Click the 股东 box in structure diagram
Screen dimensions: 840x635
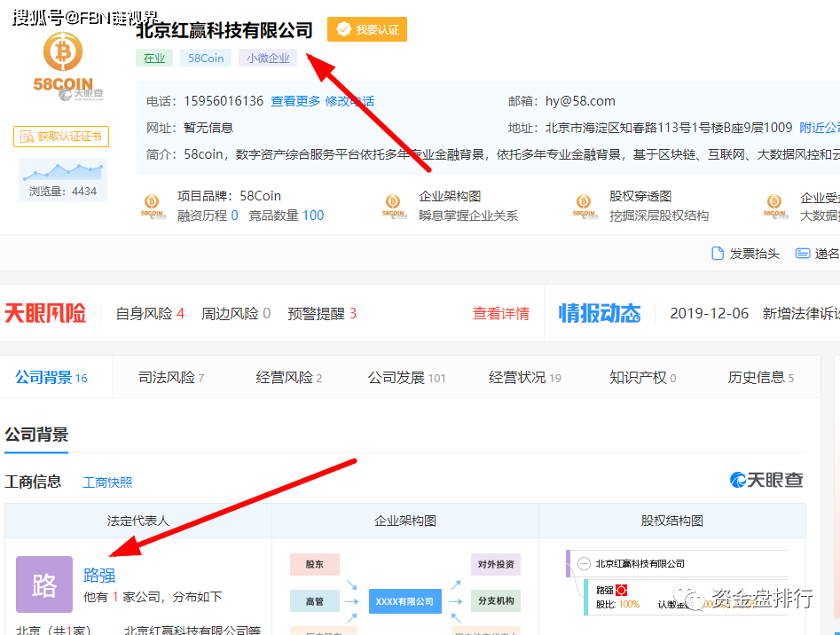315,564
